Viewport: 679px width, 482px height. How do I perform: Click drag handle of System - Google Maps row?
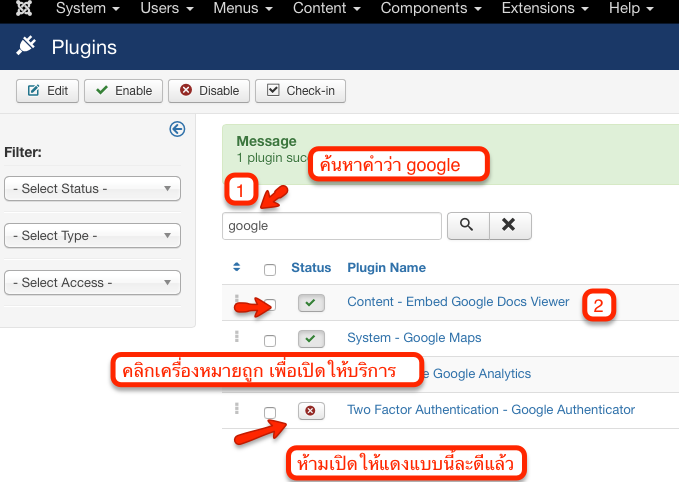pyautogui.click(x=236, y=336)
